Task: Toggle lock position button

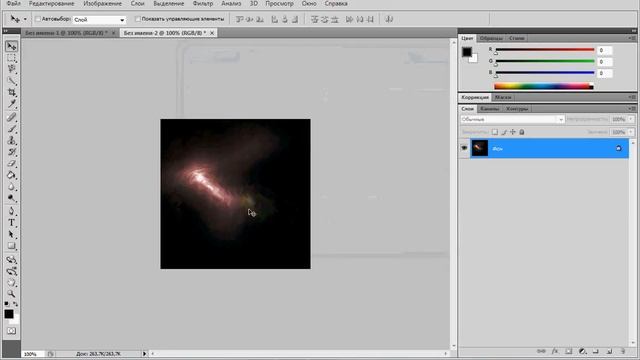Action: coord(513,132)
